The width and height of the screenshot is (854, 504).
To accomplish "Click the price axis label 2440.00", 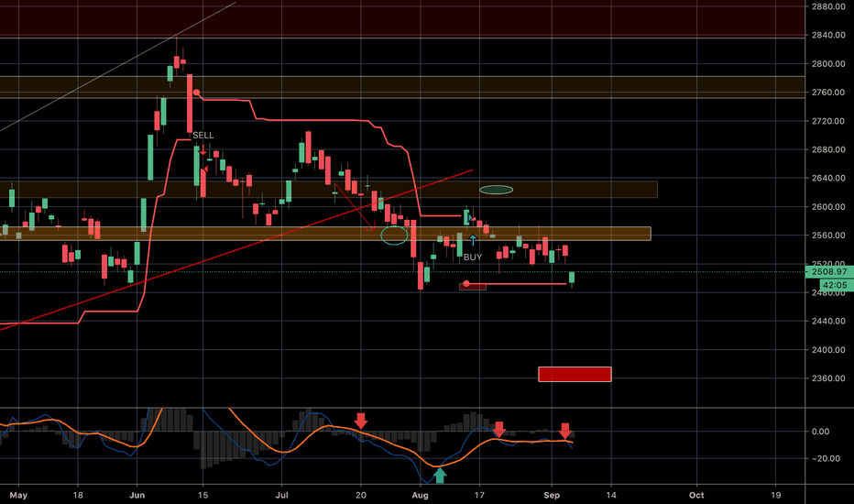I will 828,322.
